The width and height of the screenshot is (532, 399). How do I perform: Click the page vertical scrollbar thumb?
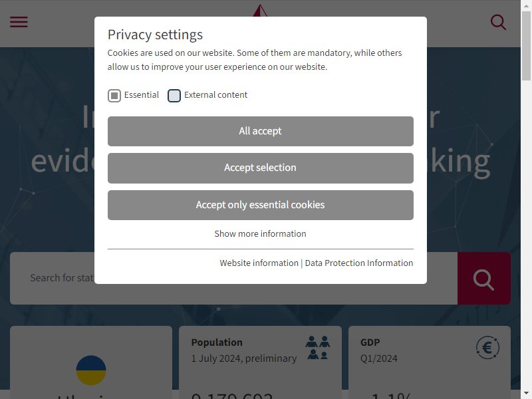pyautogui.click(x=526, y=46)
